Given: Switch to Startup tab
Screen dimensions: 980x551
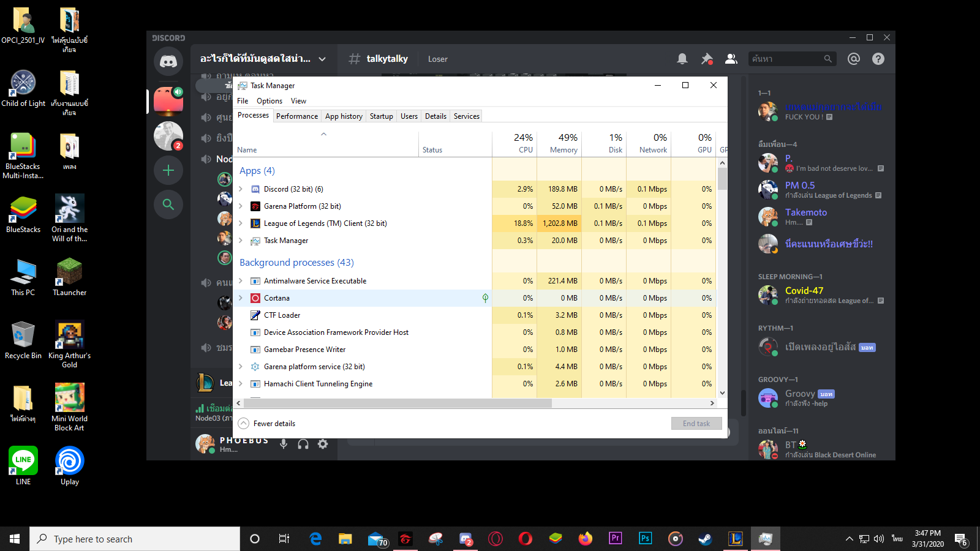Looking at the screenshot, I should tap(382, 116).
